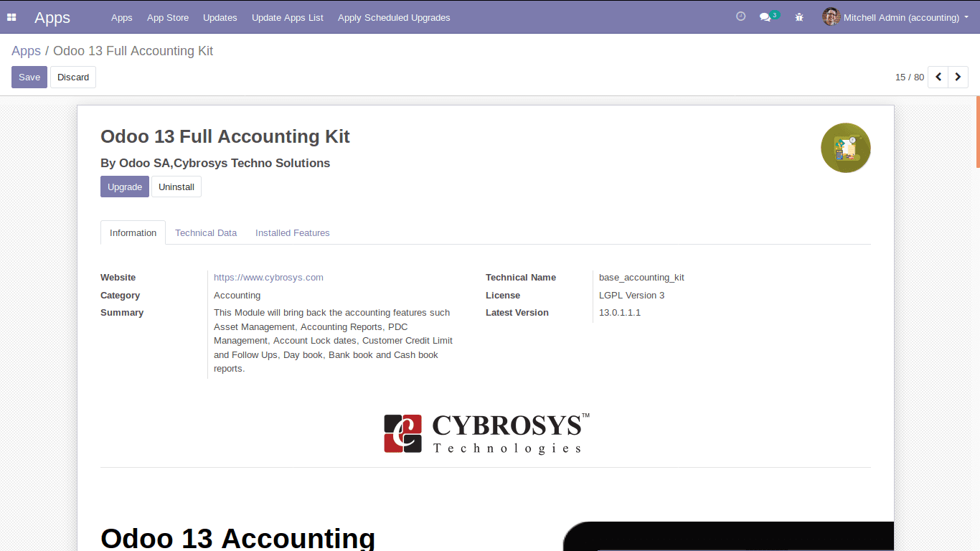Click By Odoo SA,Cybrosys Techno Solutions author line

tap(215, 164)
